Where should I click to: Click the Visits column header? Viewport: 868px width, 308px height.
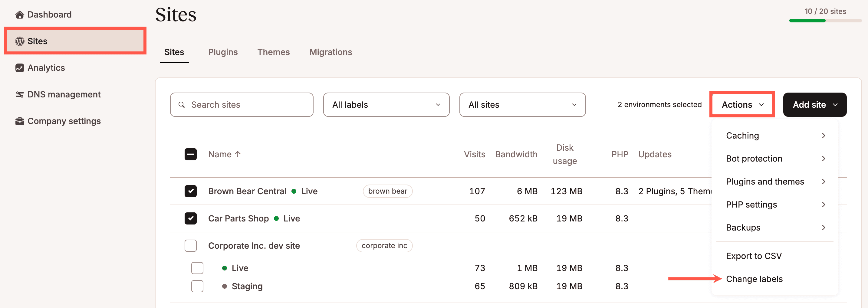tap(475, 154)
